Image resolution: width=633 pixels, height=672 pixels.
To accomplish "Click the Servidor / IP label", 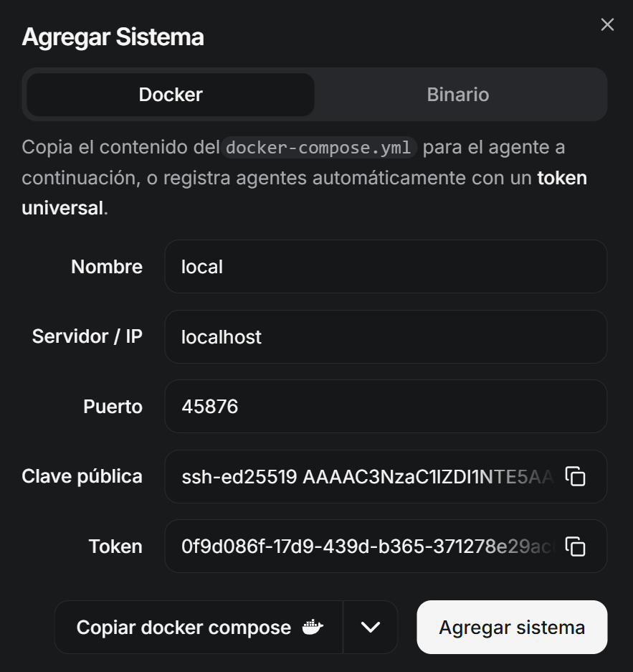I will point(87,336).
